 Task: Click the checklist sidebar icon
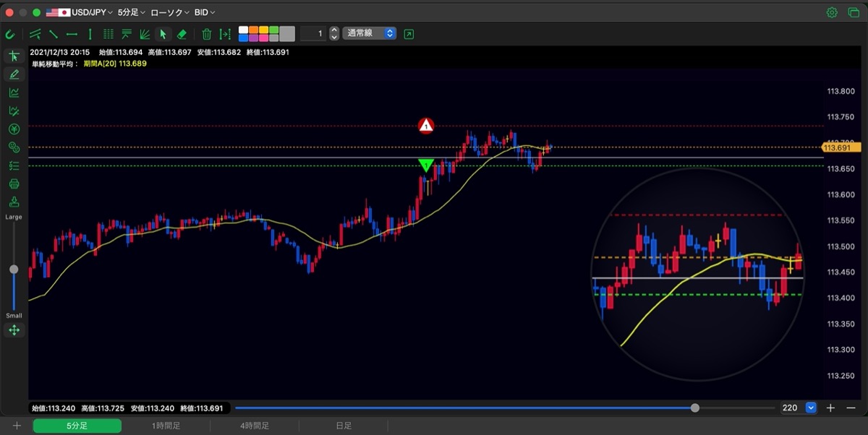click(14, 165)
